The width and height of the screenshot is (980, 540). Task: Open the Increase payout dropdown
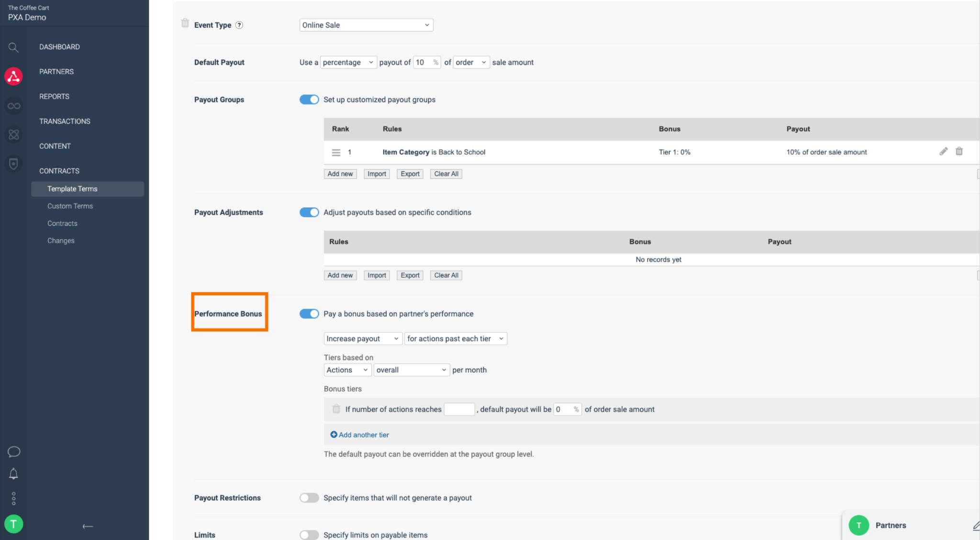click(x=362, y=339)
